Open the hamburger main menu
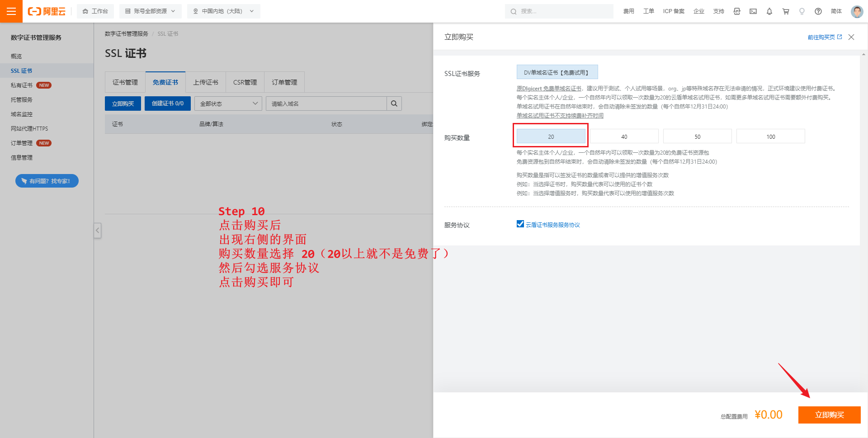Viewport: 868px width, 438px height. coord(11,11)
